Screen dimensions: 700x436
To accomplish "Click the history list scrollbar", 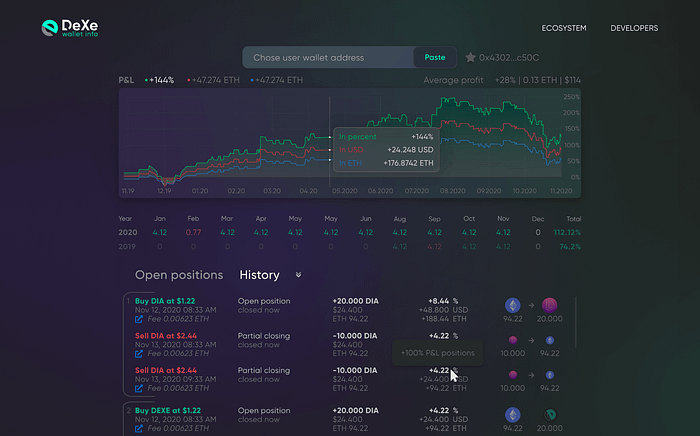I will point(576,322).
